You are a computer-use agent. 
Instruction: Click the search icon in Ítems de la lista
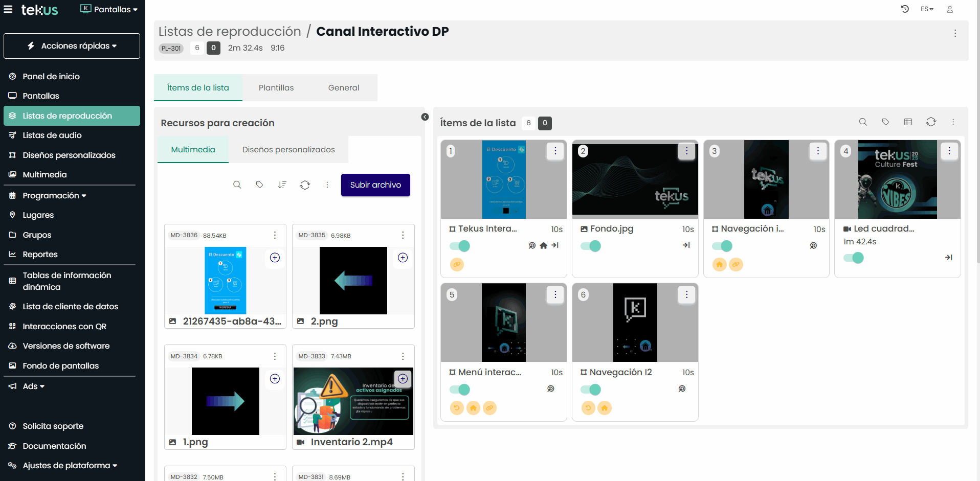tap(863, 122)
